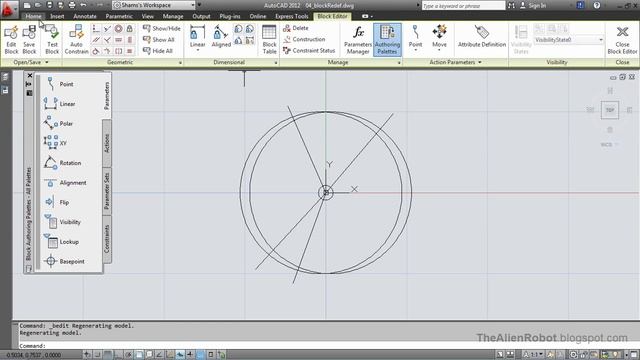The image size is (640, 360).
Task: Select Alignment parameter in the palette
Action: [65, 182]
